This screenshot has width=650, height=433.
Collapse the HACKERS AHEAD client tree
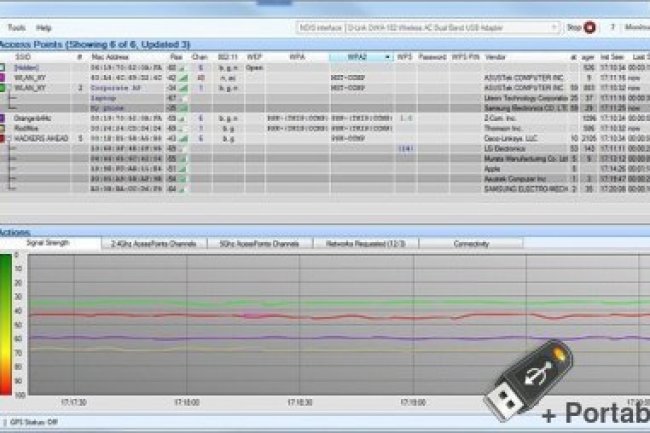click(9, 139)
